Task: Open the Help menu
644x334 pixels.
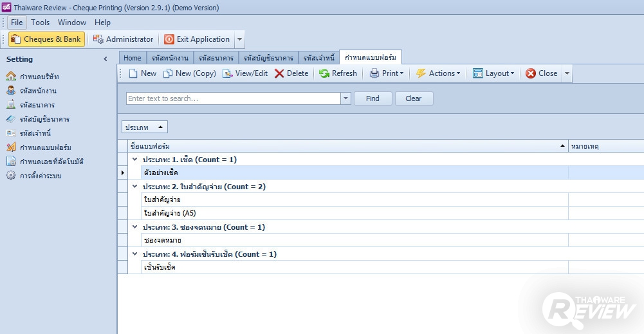Action: (102, 23)
